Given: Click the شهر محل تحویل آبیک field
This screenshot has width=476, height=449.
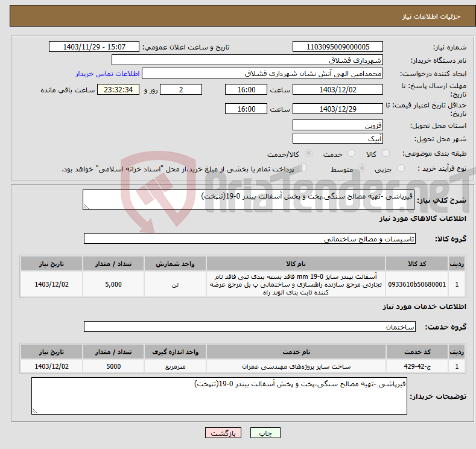Looking at the screenshot, I should click(338, 138).
